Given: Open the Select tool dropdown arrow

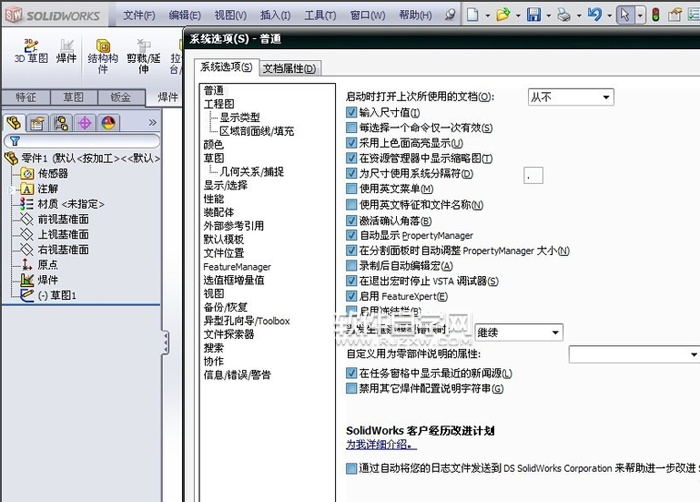Looking at the screenshot, I should (x=640, y=15).
